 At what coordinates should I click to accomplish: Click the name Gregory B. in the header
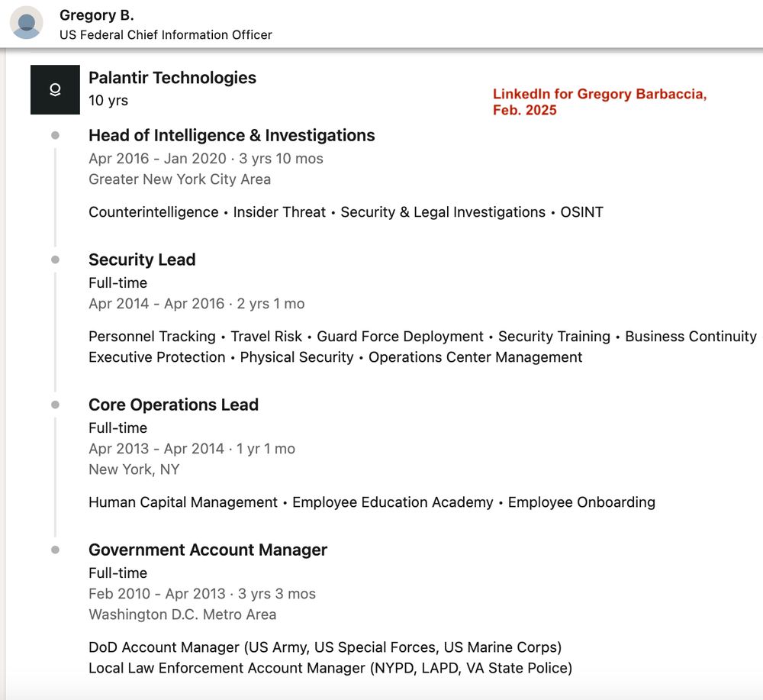(96, 15)
